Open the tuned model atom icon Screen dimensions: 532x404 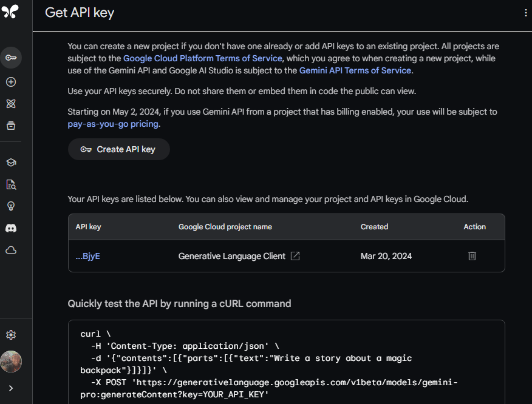click(x=11, y=104)
